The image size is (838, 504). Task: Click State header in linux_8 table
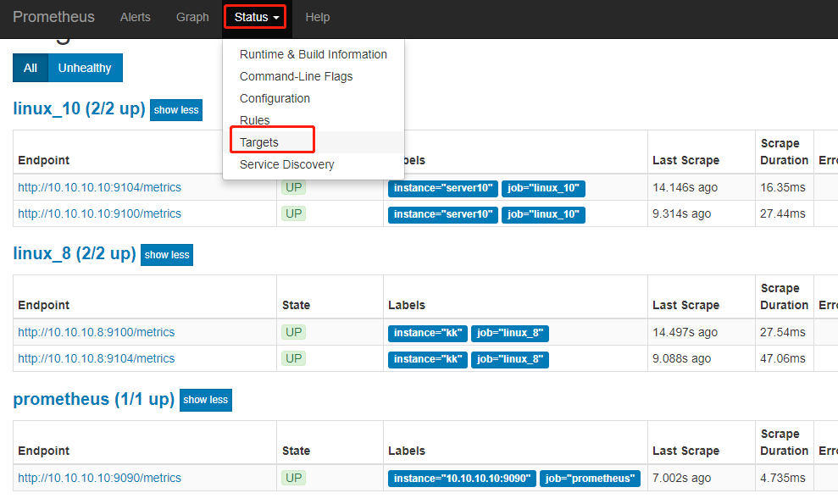click(x=296, y=305)
